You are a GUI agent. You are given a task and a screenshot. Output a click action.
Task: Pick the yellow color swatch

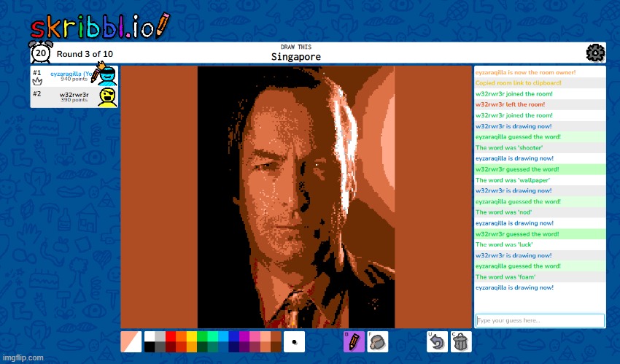click(x=192, y=336)
